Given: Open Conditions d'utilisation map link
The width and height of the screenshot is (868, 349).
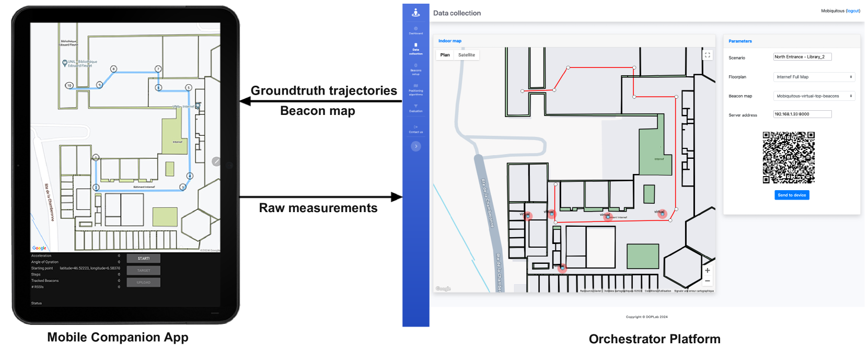Looking at the screenshot, I should [x=658, y=291].
